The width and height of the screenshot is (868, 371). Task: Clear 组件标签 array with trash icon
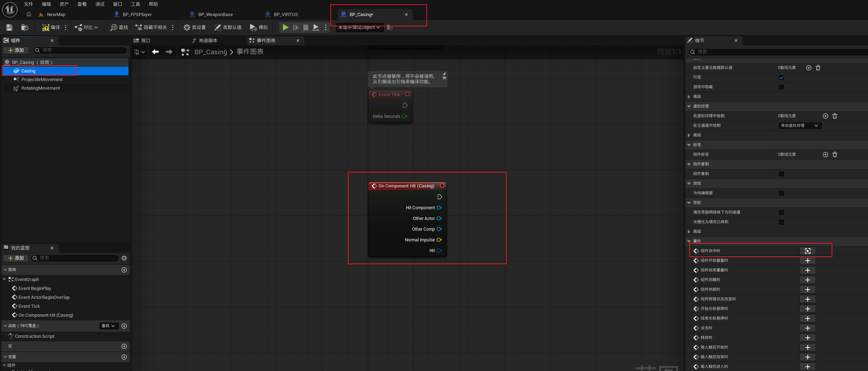[835, 155]
